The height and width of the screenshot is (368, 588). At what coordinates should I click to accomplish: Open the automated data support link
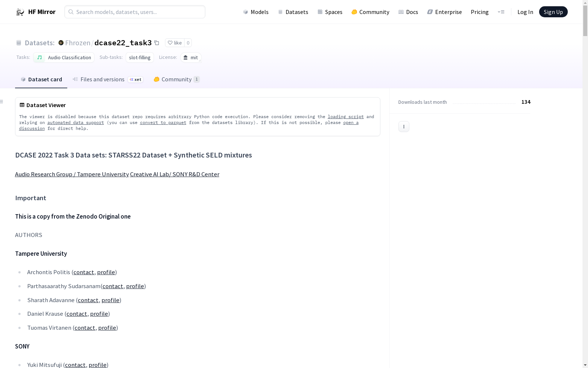click(76, 123)
